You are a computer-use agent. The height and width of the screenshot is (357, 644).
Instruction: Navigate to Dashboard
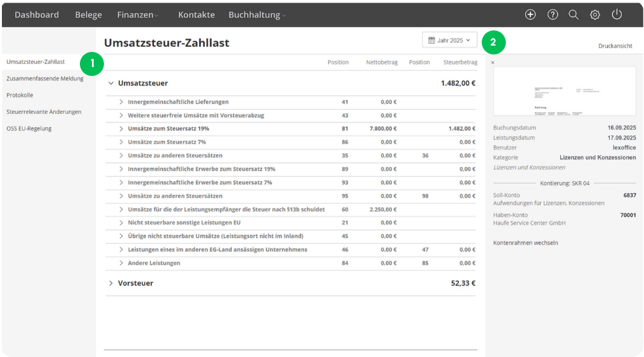(x=37, y=15)
